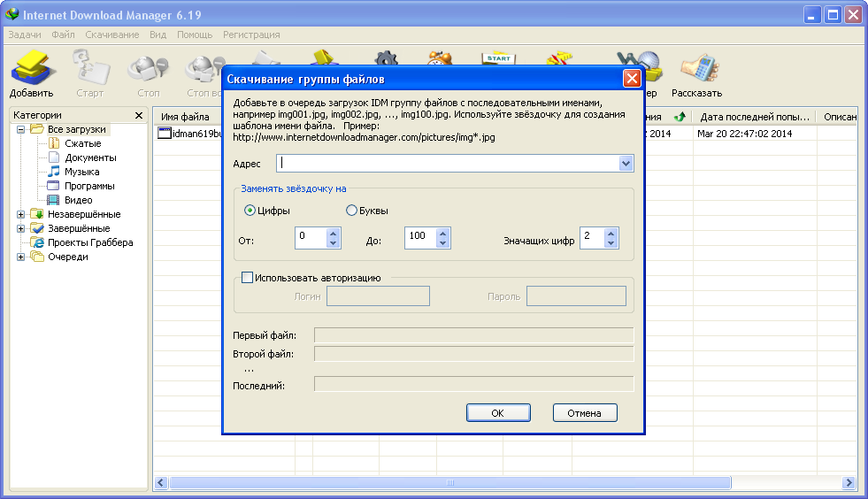Open the Задачи menu
The width and height of the screenshot is (868, 499).
pos(25,35)
